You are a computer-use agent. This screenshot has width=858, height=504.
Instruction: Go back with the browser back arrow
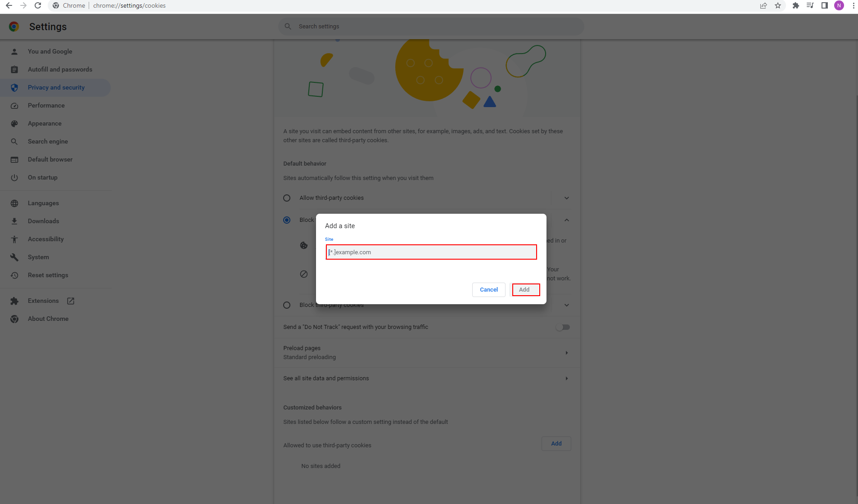(9, 5)
